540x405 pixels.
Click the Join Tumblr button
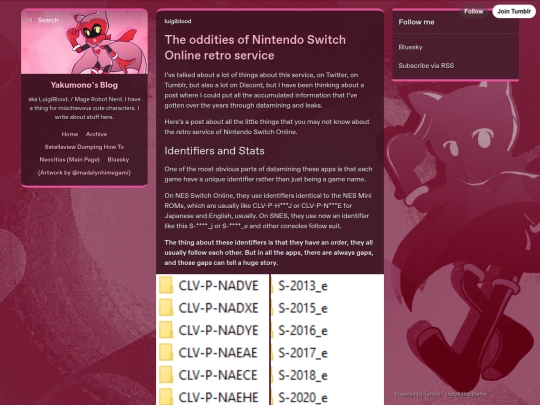pos(514,11)
